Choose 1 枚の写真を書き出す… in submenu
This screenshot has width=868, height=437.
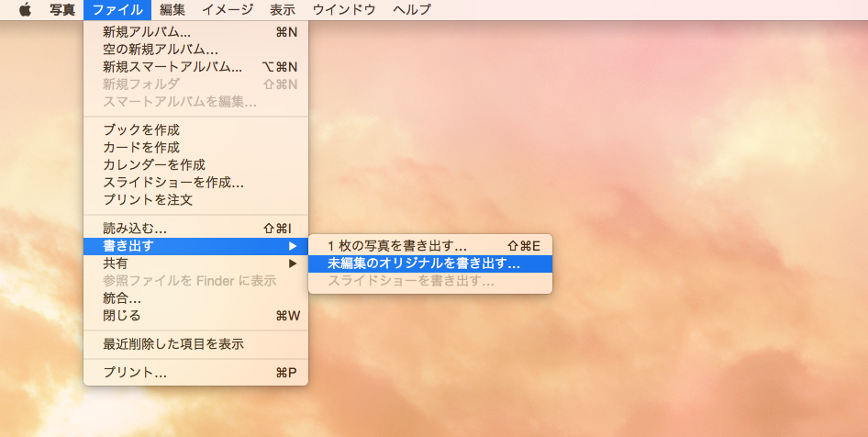tap(430, 246)
